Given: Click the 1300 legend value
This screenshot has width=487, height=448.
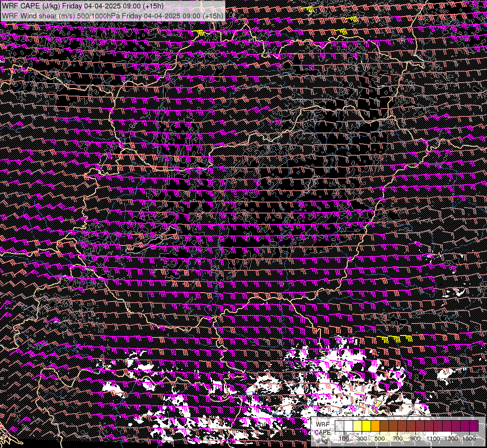Looking at the screenshot, I should coord(451,439).
